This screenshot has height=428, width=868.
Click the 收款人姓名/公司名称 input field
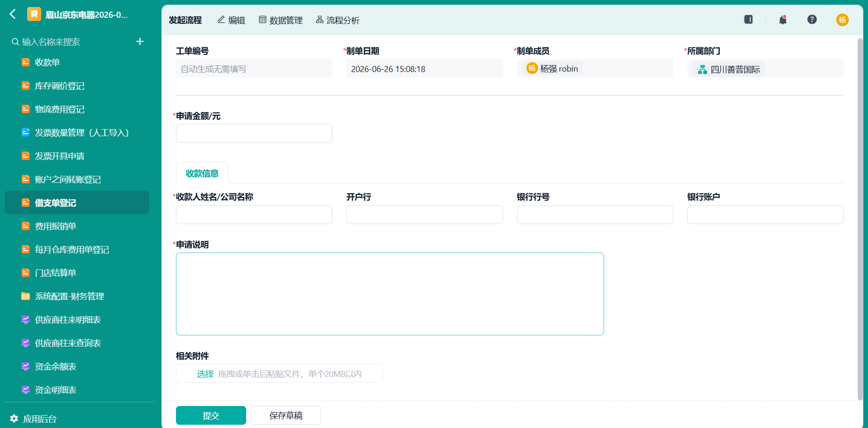254,215
